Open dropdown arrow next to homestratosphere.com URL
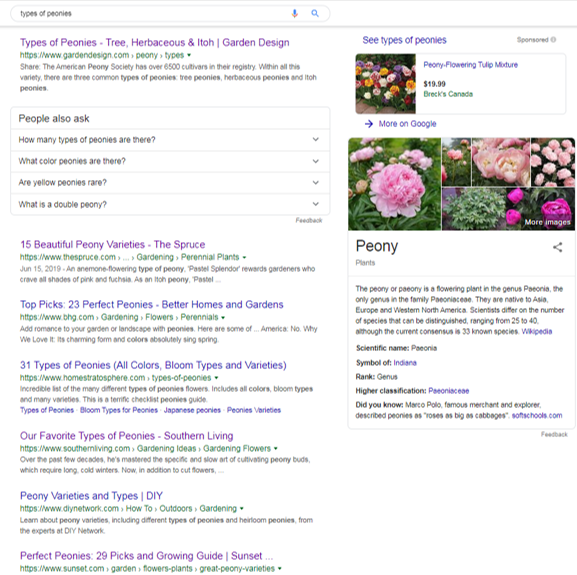The width and height of the screenshot is (577, 575). [x=216, y=378]
